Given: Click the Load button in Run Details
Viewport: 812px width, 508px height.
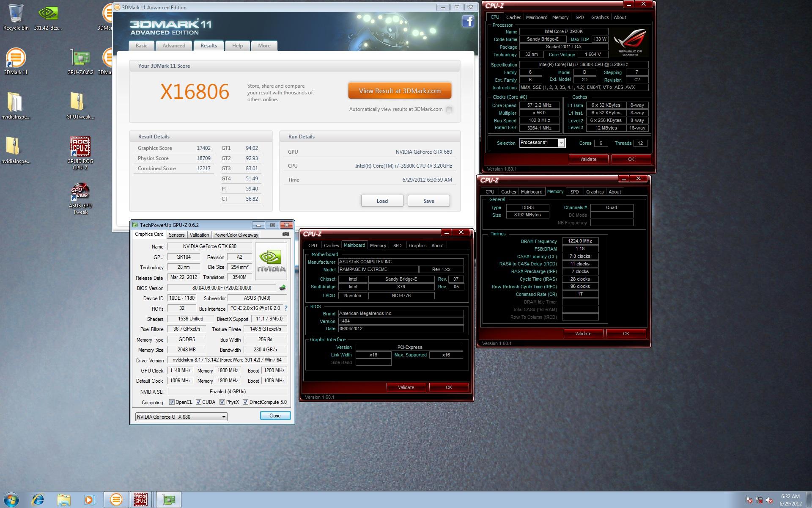Looking at the screenshot, I should pyautogui.click(x=382, y=201).
